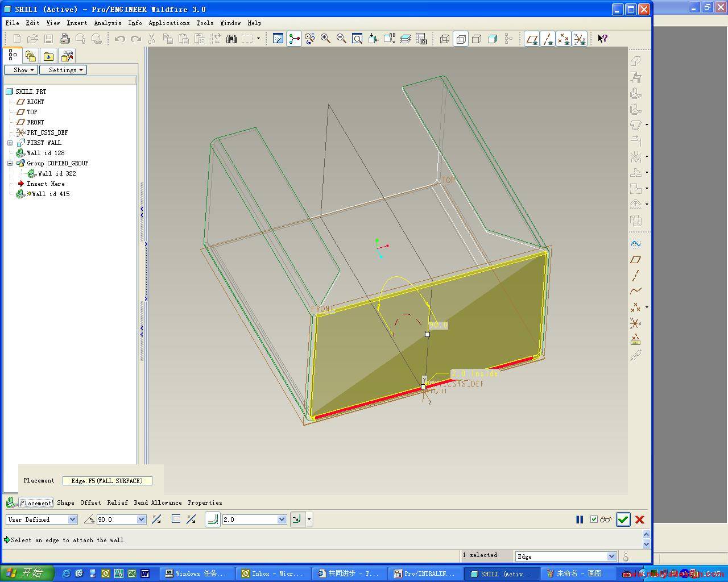
Task: Click the Refit to screen icon
Action: (358, 39)
